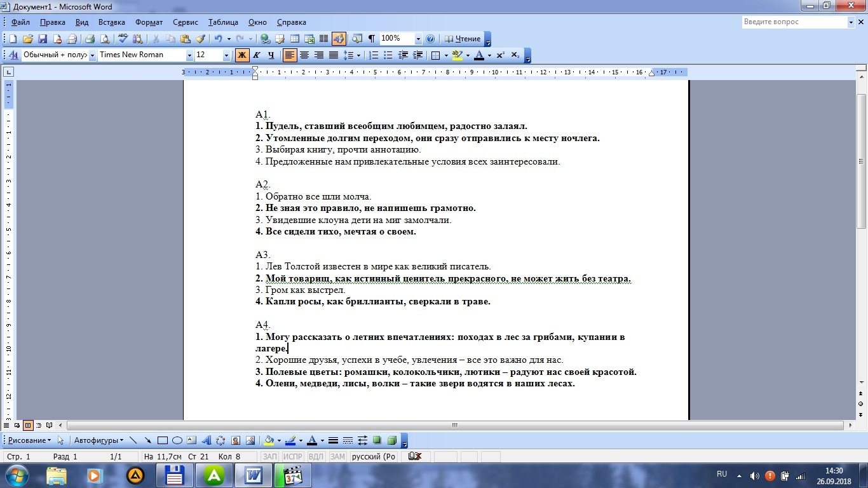868x488 pixels.
Task: Save the document with the floppy icon
Action: (43, 39)
